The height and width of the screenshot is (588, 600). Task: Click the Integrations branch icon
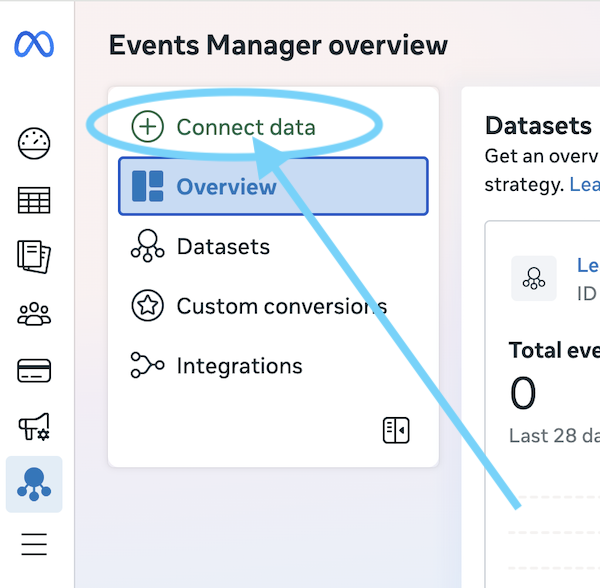pos(148,365)
